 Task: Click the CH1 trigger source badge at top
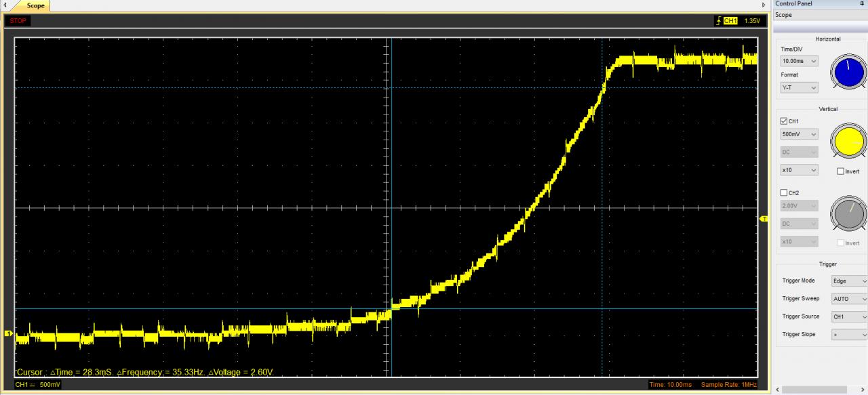[730, 21]
